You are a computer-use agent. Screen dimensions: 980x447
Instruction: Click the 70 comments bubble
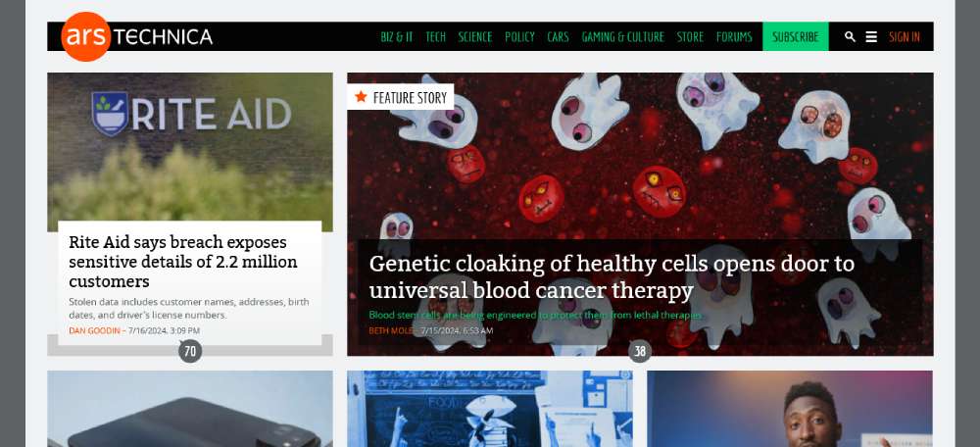coord(190,351)
